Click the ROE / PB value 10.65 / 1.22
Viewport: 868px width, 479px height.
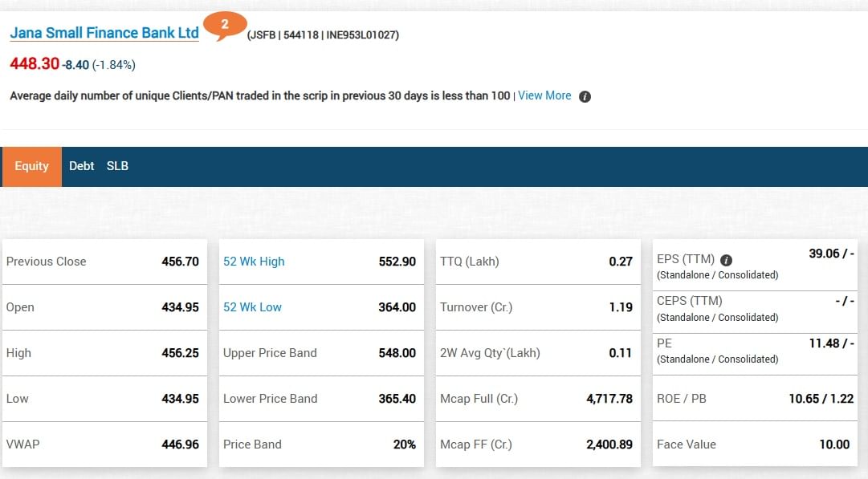[x=821, y=399]
